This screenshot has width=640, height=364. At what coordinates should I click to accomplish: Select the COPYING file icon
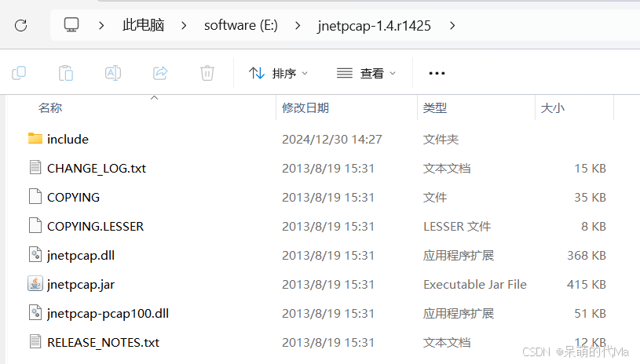pyautogui.click(x=35, y=196)
